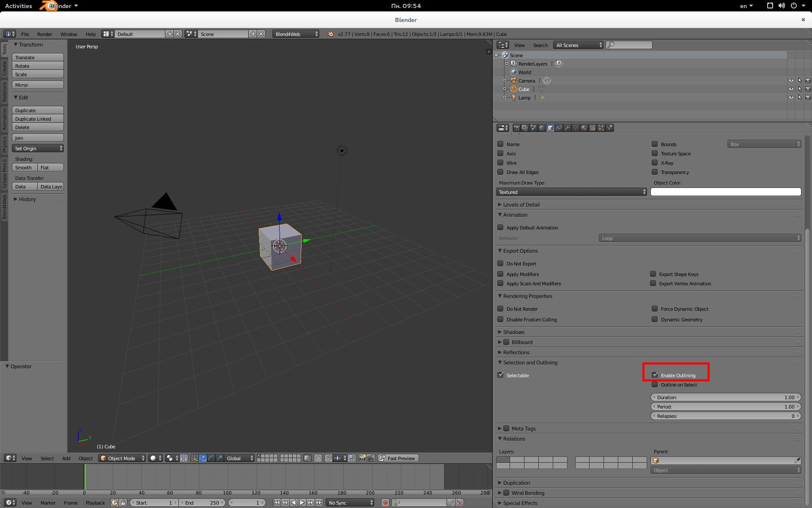The width and height of the screenshot is (812, 508).
Task: Open the World properties tab
Action: click(542, 128)
